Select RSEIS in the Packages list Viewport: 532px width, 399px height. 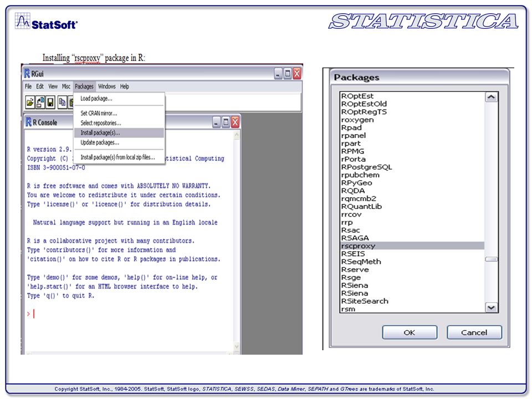coord(412,254)
